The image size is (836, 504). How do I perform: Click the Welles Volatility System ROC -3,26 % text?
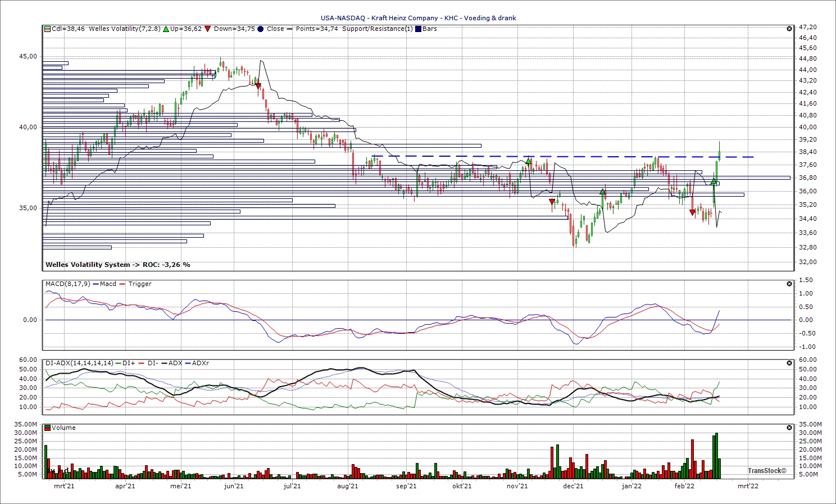118,265
